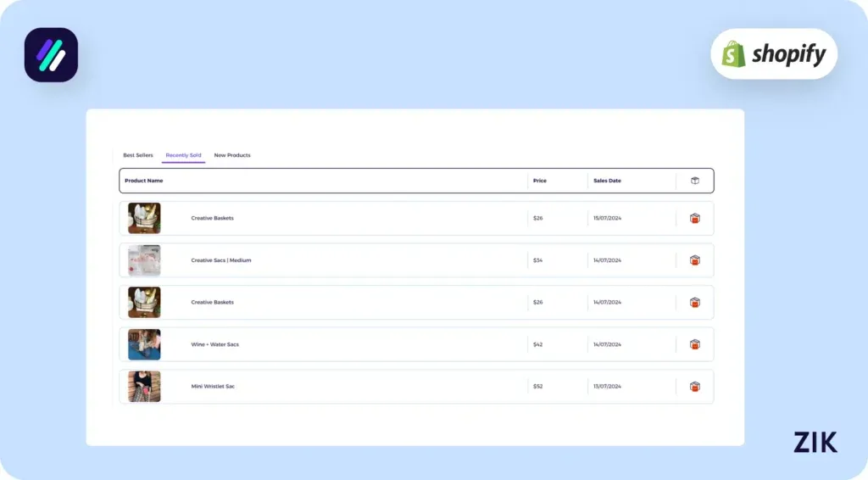Click the ZIK logo in bottom corner

pos(815,442)
